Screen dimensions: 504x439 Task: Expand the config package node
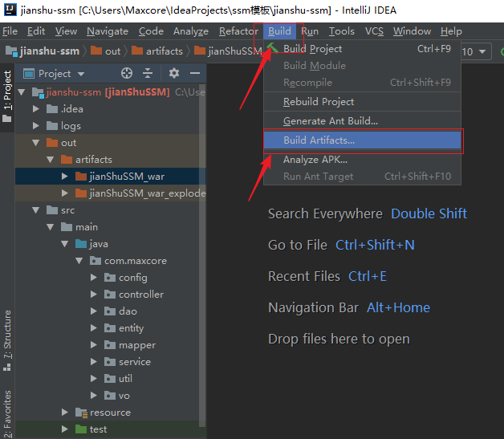(x=94, y=278)
